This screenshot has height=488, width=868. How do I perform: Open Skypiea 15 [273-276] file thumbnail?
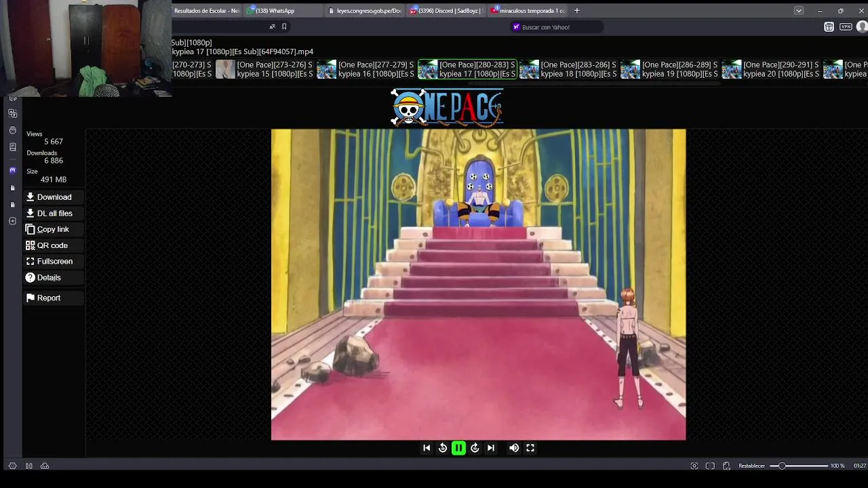point(264,69)
